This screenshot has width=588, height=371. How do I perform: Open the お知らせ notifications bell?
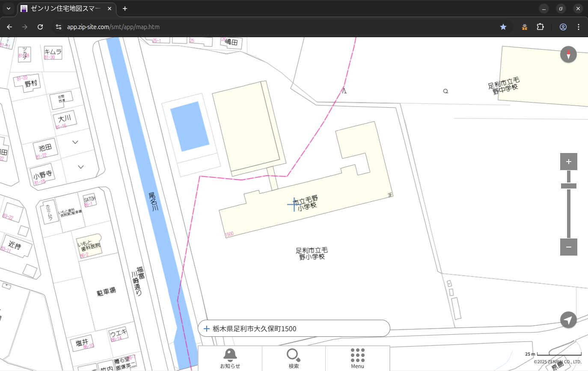point(230,358)
